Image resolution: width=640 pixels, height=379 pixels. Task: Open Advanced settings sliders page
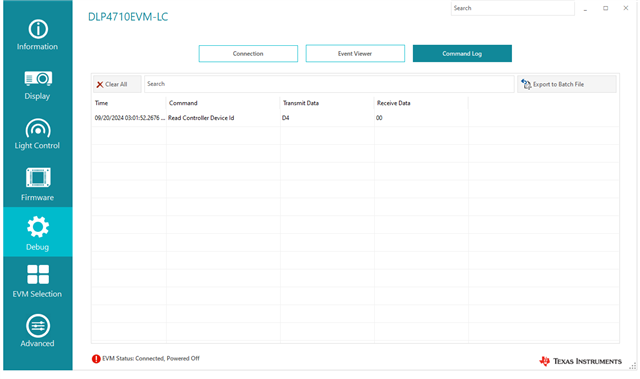(38, 331)
